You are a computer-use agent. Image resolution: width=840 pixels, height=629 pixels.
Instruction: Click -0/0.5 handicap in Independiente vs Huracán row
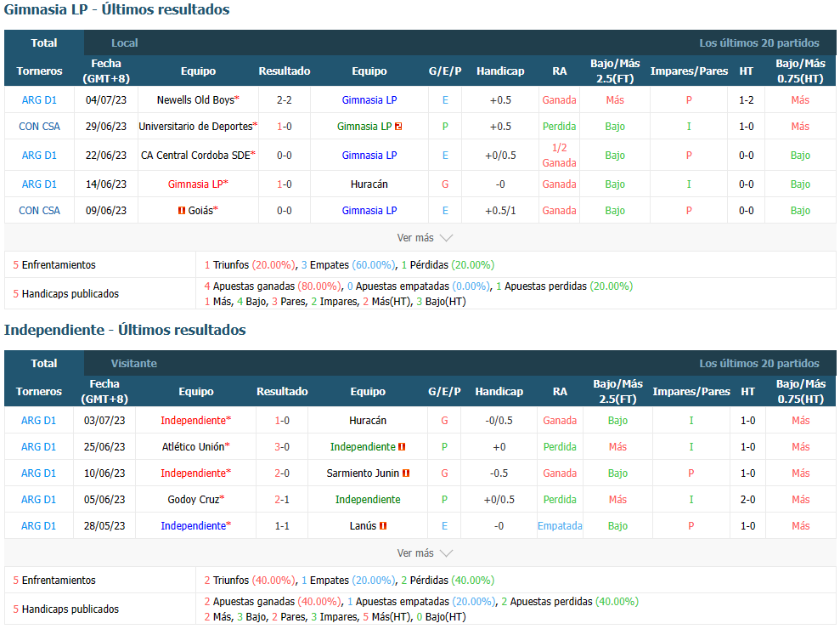point(499,421)
